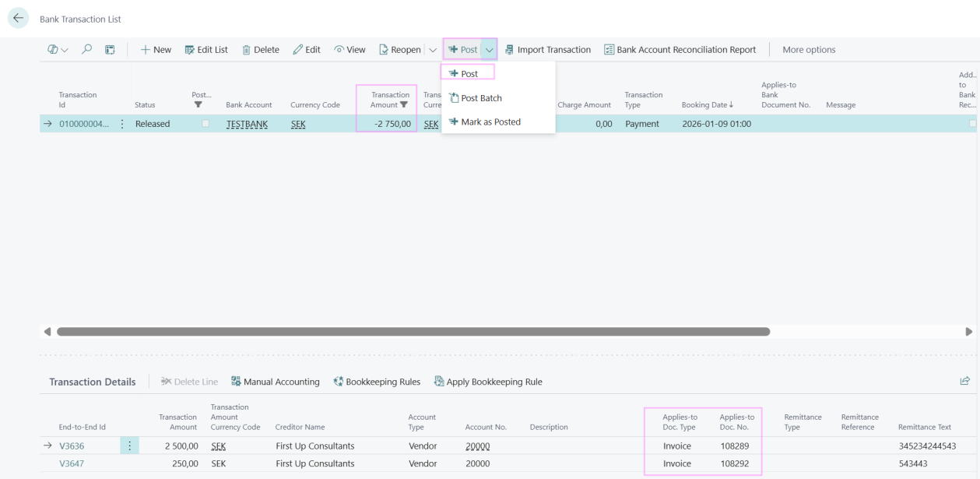Click remittance text 543443
The width and height of the screenshot is (980, 479).
[913, 463]
